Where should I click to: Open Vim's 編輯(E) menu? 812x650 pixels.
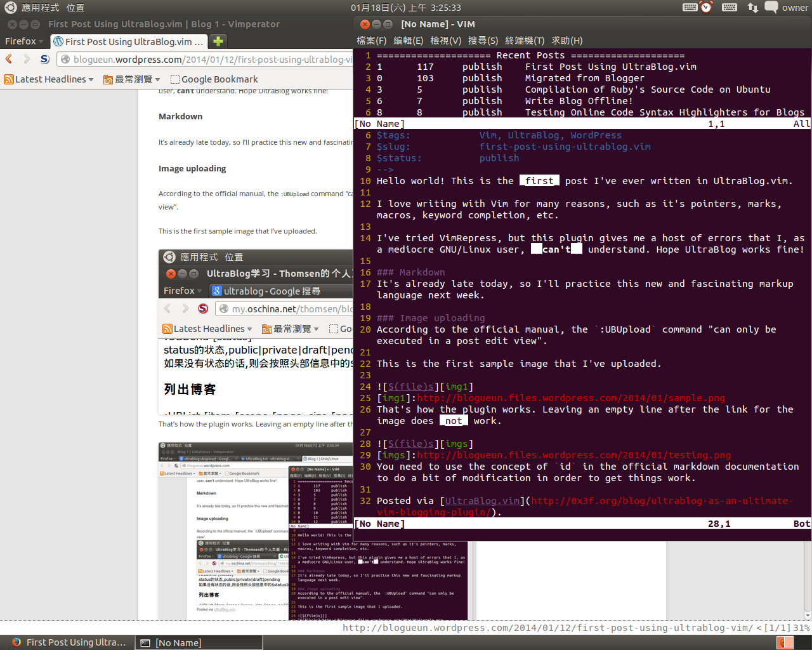pyautogui.click(x=409, y=41)
